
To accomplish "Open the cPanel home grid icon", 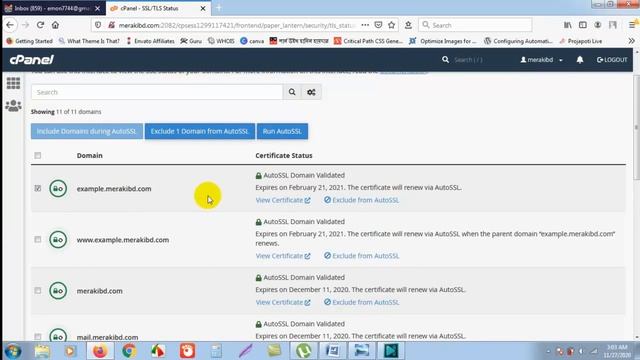I will point(13,83).
